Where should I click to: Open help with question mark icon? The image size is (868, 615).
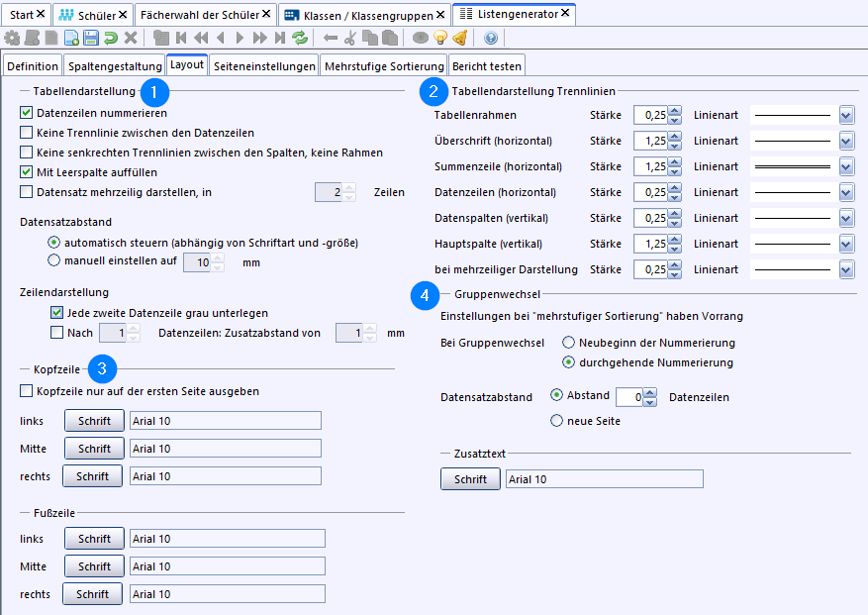(x=491, y=38)
